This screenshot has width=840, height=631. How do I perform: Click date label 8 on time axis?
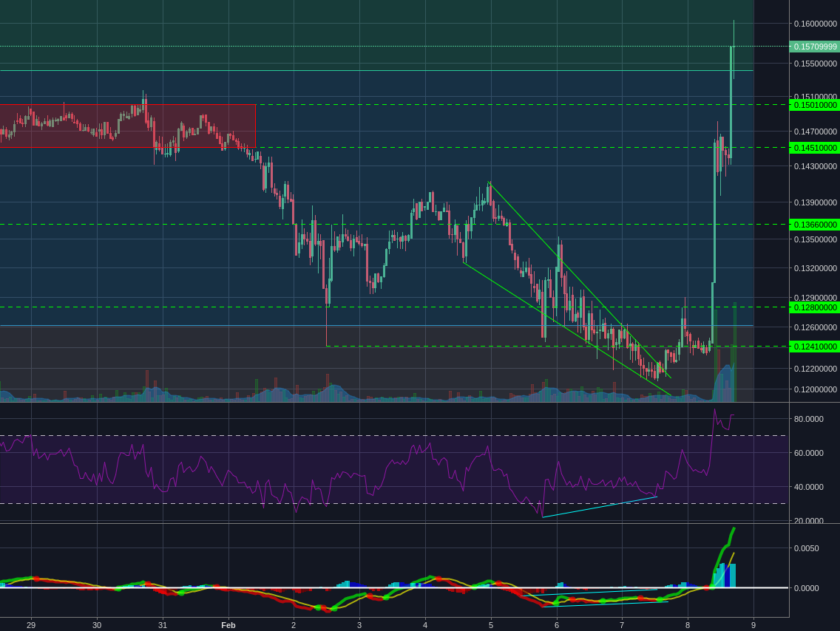pyautogui.click(x=688, y=624)
